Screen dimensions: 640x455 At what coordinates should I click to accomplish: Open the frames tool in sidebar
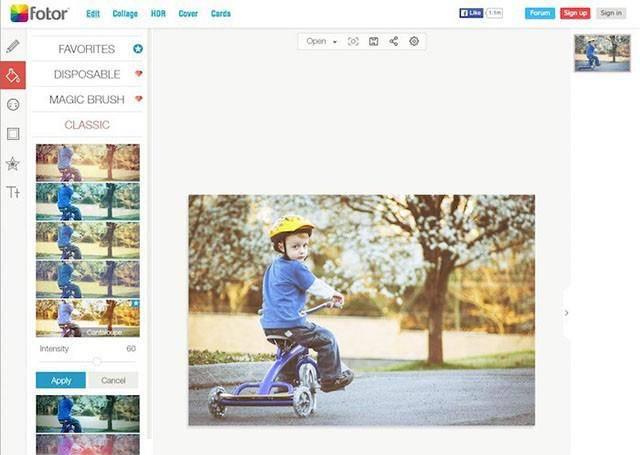(13, 134)
